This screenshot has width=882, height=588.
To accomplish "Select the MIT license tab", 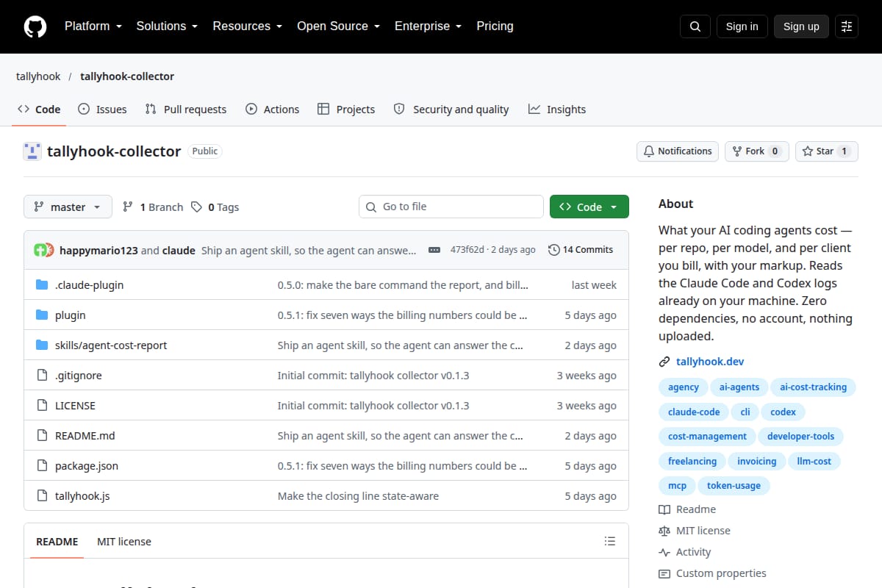I will [124, 542].
